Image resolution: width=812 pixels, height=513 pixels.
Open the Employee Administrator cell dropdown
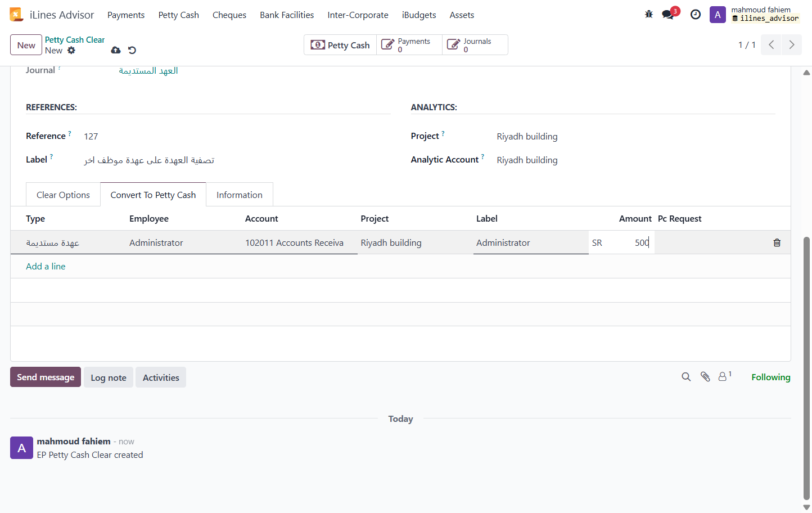184,242
